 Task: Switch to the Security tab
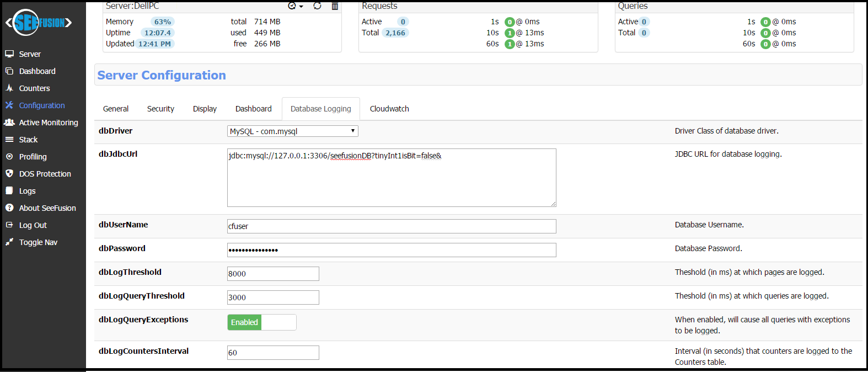(x=160, y=109)
